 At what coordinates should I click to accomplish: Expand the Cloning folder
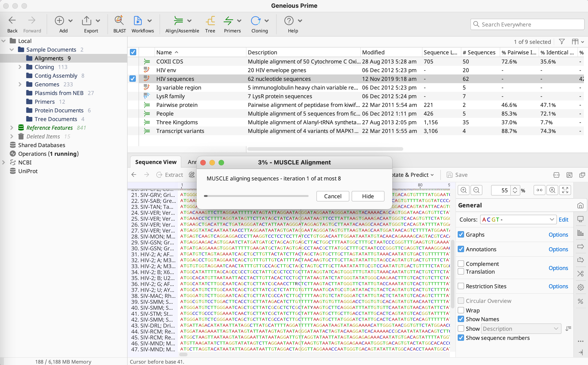tap(20, 67)
